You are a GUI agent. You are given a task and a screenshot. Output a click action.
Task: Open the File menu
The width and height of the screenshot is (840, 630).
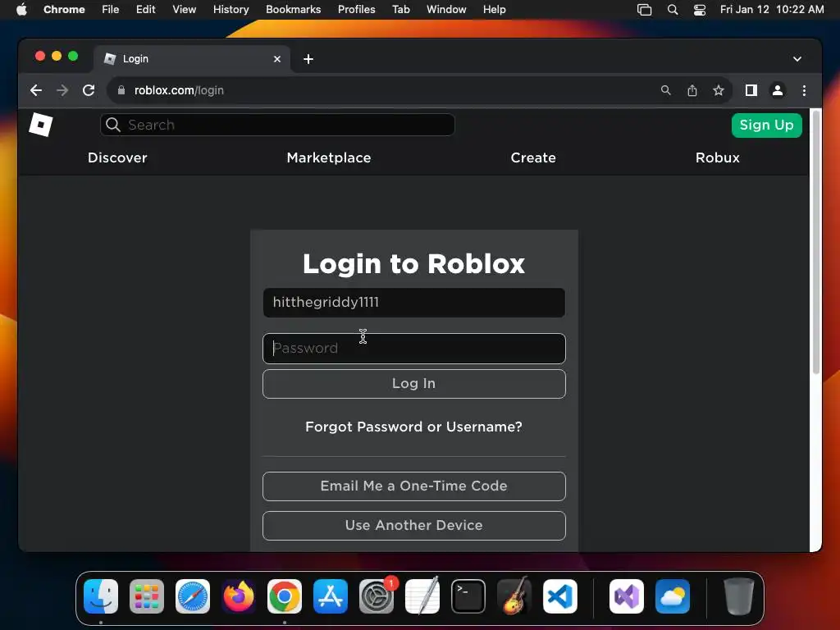[111, 9]
